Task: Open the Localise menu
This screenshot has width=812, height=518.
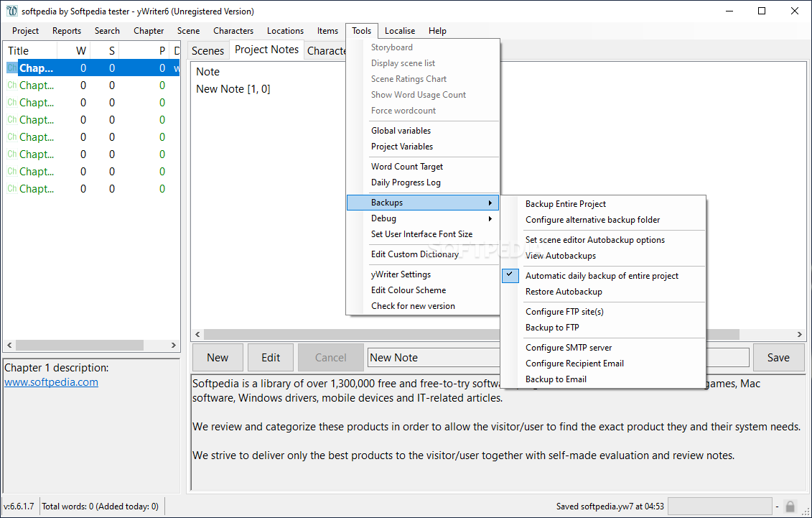Action: [400, 31]
